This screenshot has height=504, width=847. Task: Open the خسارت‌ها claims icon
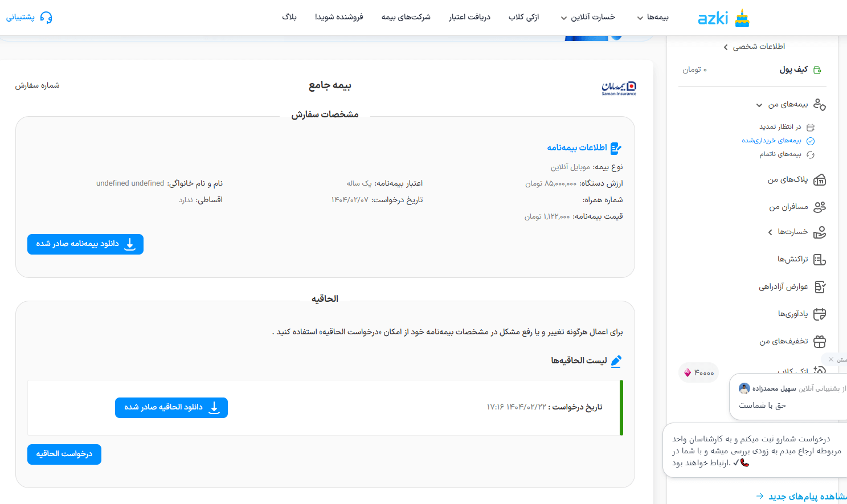[819, 232]
